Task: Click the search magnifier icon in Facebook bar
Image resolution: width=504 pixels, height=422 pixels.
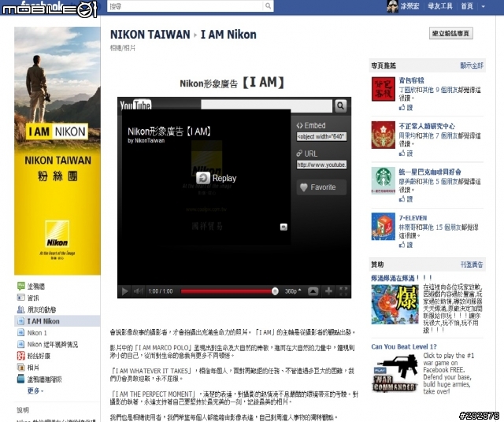Action: click(x=268, y=6)
